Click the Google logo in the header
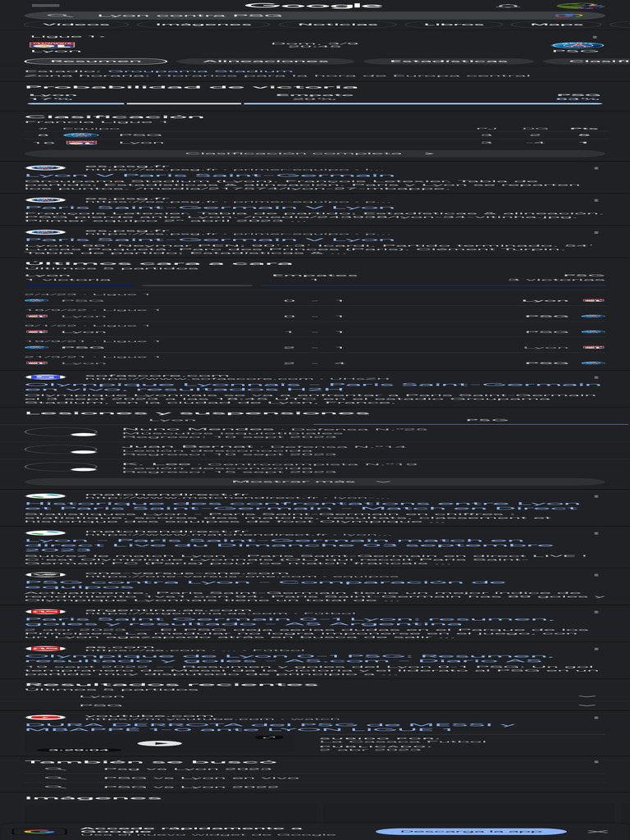 pos(313,6)
